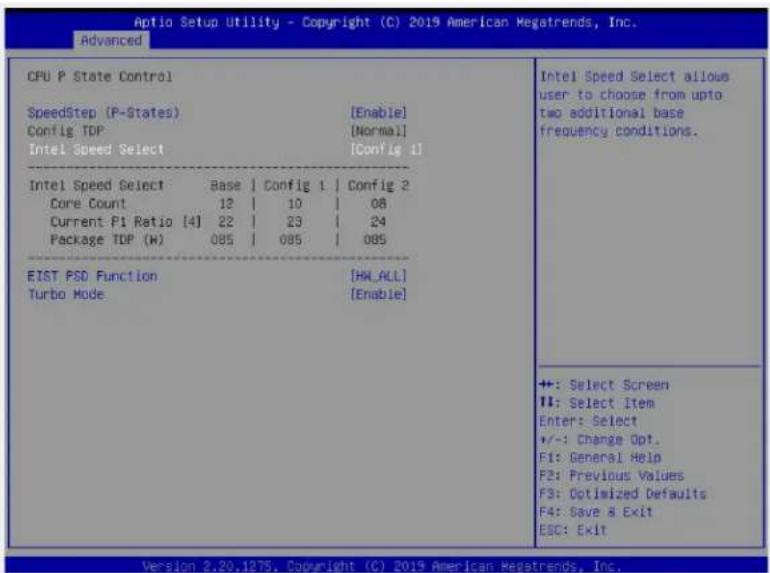Click P1 Ratio Base value 22

coord(226,221)
